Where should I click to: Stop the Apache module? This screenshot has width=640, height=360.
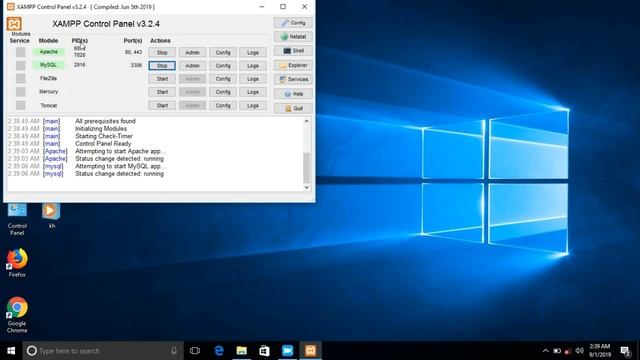pyautogui.click(x=162, y=52)
